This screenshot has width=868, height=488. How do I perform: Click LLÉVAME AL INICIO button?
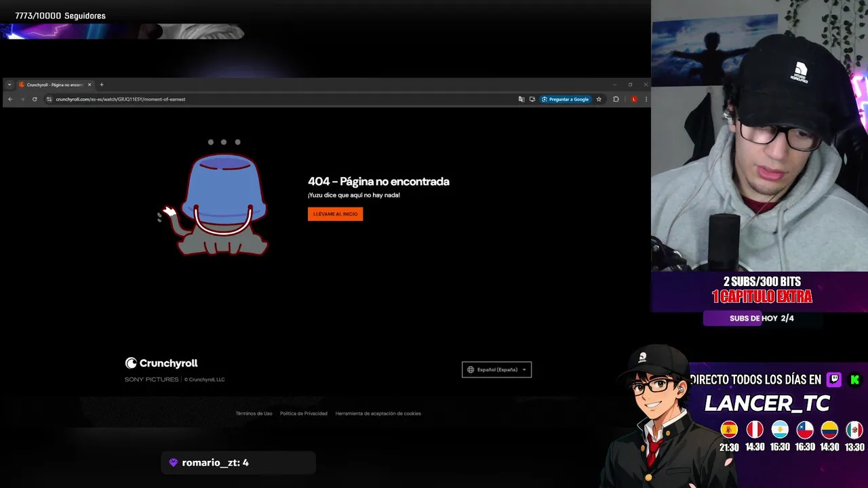point(335,214)
